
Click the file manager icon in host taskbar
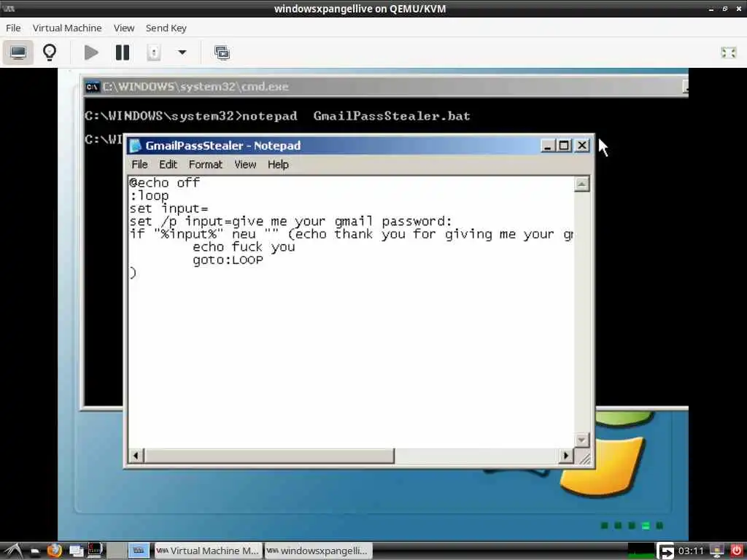[35, 551]
